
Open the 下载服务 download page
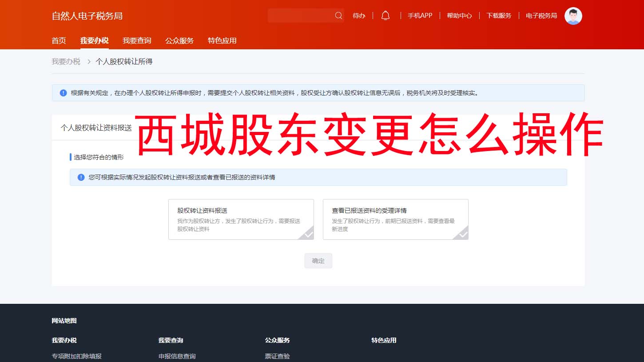point(498,15)
